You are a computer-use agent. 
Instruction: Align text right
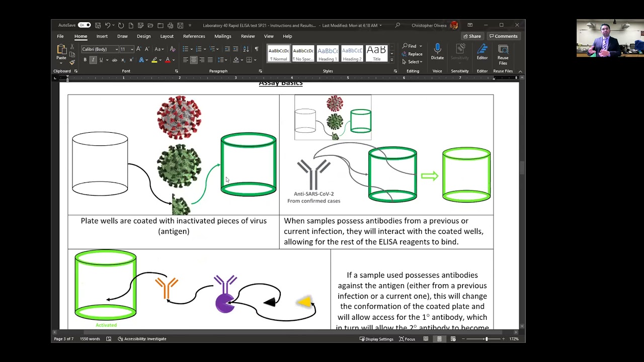coord(202,60)
